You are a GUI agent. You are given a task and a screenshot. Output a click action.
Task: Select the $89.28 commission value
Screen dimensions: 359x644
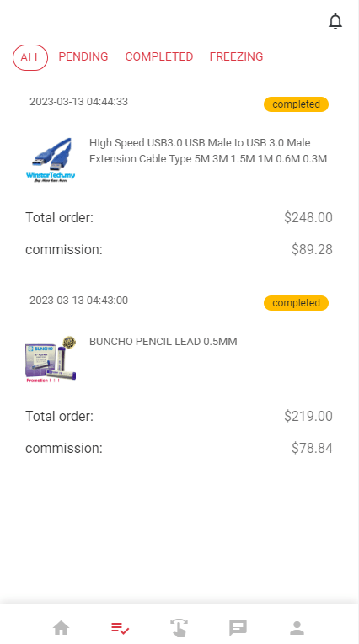[x=312, y=249]
